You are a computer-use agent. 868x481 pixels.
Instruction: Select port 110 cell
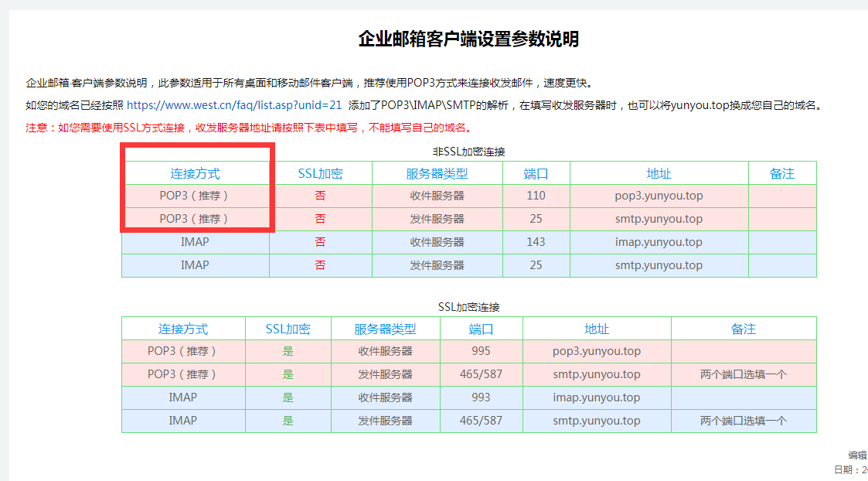point(536,196)
